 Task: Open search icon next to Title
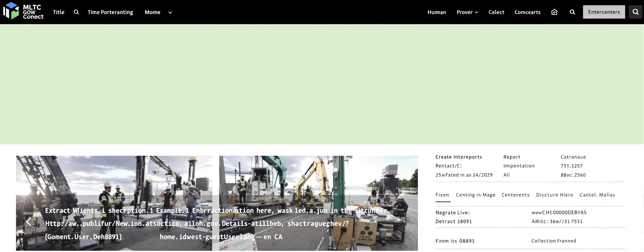pos(76,12)
